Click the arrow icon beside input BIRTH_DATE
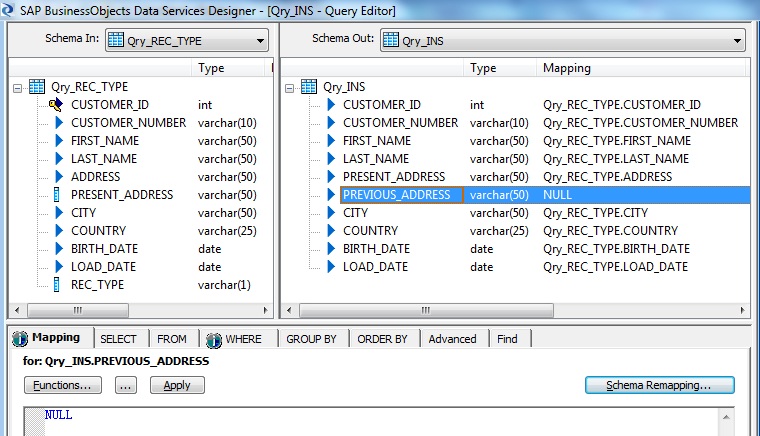 59,249
